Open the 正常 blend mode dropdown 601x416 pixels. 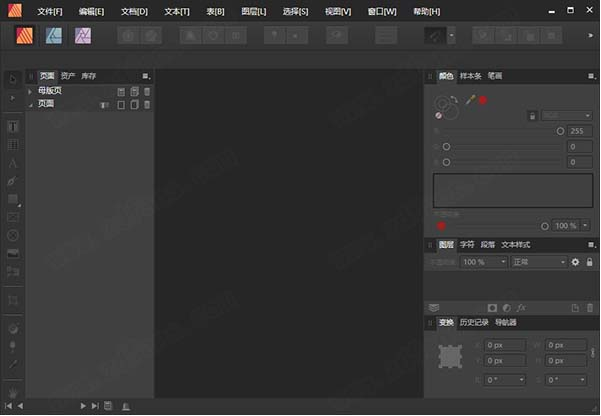[537, 262]
